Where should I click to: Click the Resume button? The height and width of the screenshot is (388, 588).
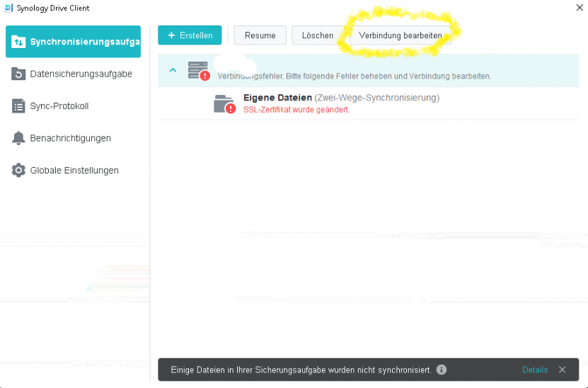(x=260, y=35)
